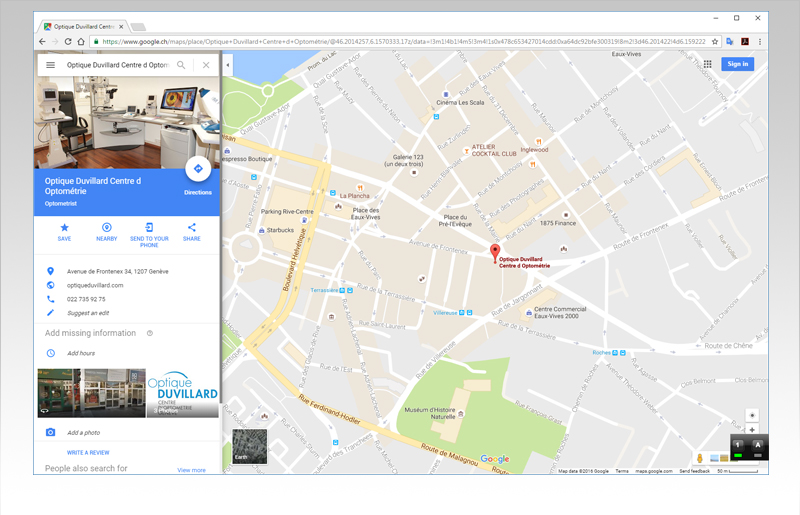
Task: Click Add a photo text
Action: (84, 433)
